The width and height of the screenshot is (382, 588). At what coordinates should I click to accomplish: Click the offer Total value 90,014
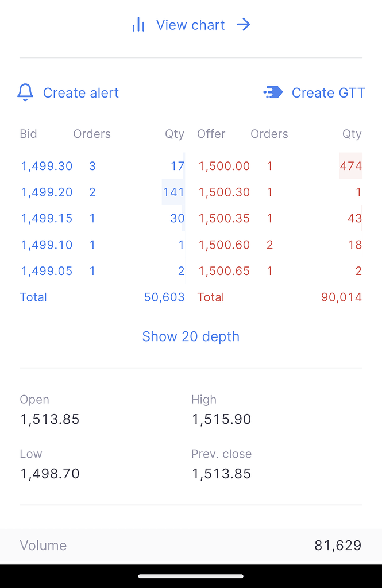[341, 297]
